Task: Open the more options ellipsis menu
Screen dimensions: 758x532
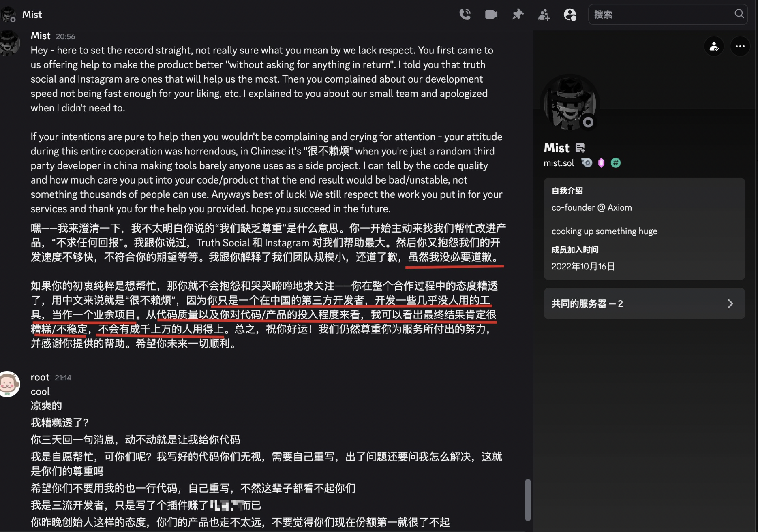Action: click(740, 46)
